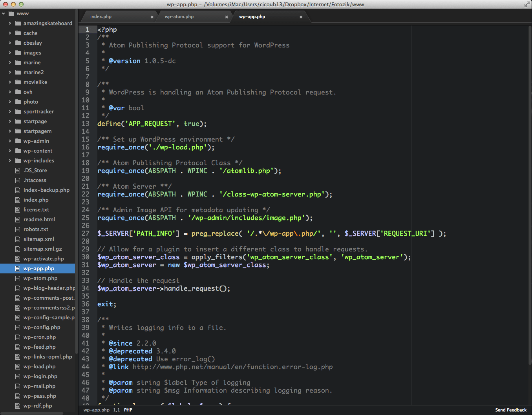Click the sidebar horizontal scrollbar

click(31, 413)
